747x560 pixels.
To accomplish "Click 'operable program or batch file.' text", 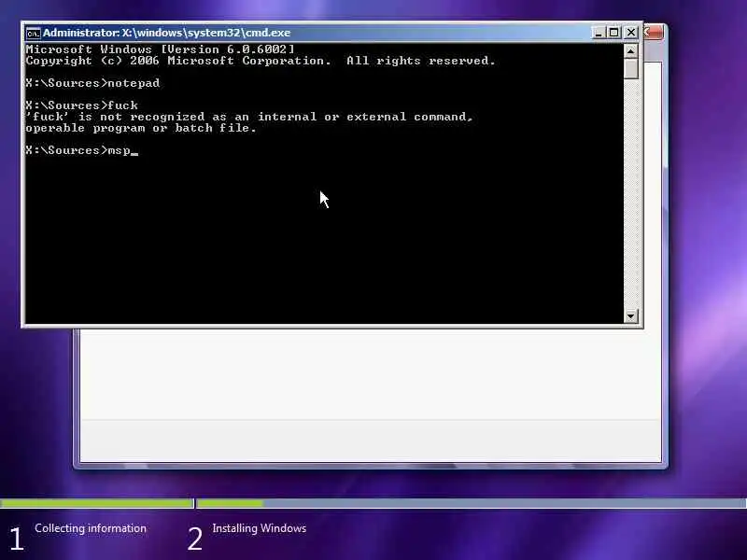I will click(141, 128).
